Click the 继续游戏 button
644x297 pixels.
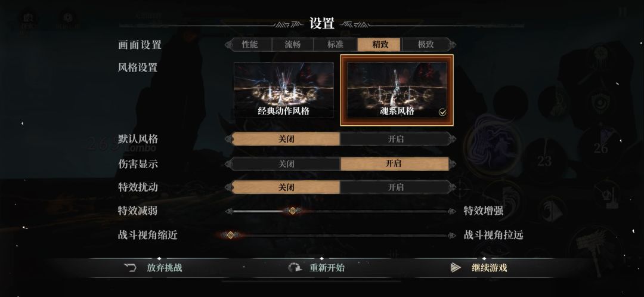pyautogui.click(x=479, y=268)
